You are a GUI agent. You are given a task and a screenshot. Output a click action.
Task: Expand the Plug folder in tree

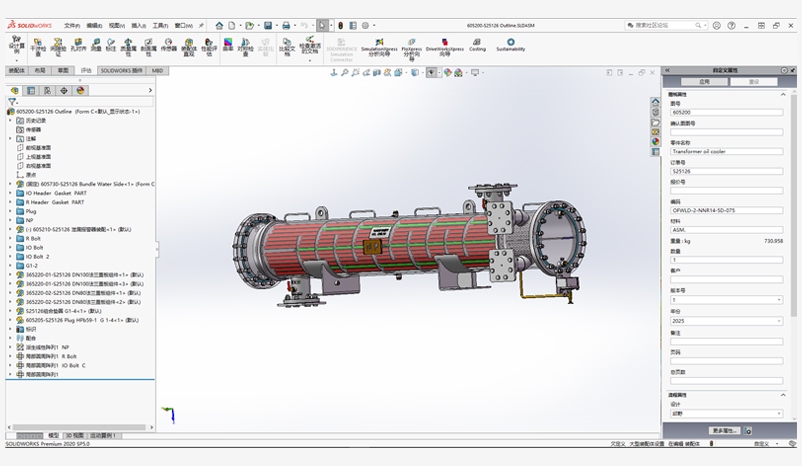(x=10, y=211)
